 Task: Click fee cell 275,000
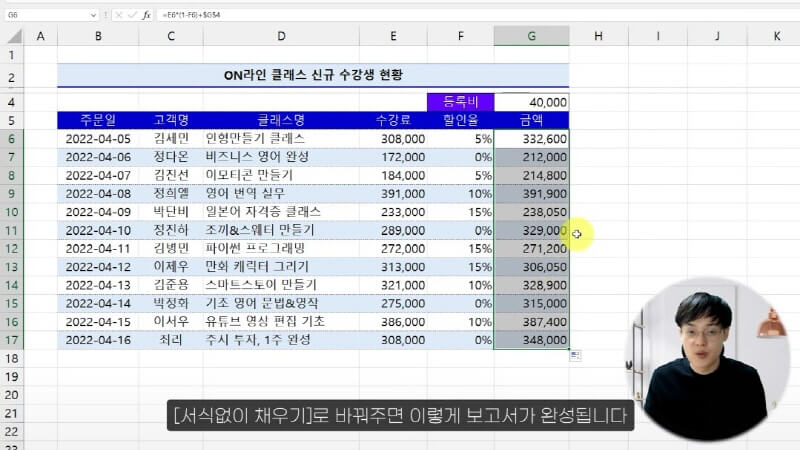393,304
